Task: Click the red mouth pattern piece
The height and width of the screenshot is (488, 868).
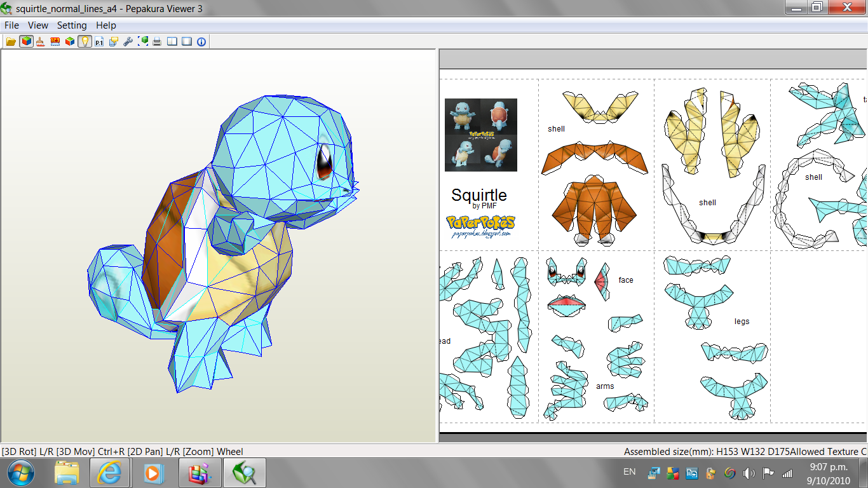Action: tap(568, 306)
